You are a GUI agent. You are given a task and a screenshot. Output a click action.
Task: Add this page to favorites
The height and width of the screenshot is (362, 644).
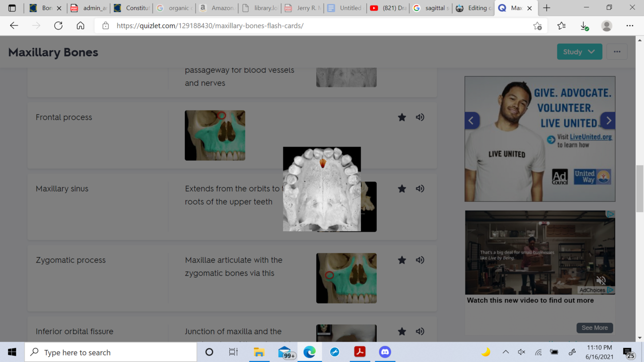(537, 26)
